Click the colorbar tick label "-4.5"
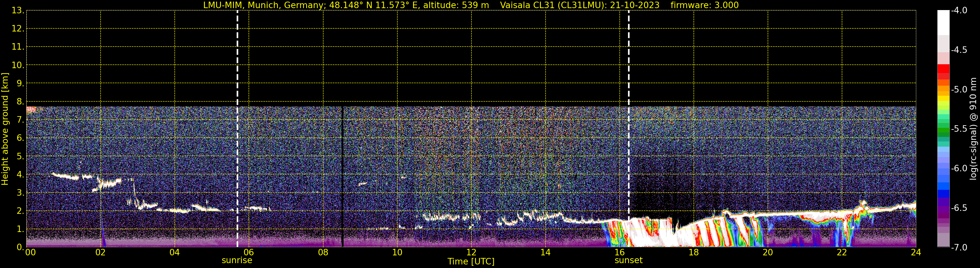980x268 pixels. click(x=959, y=50)
